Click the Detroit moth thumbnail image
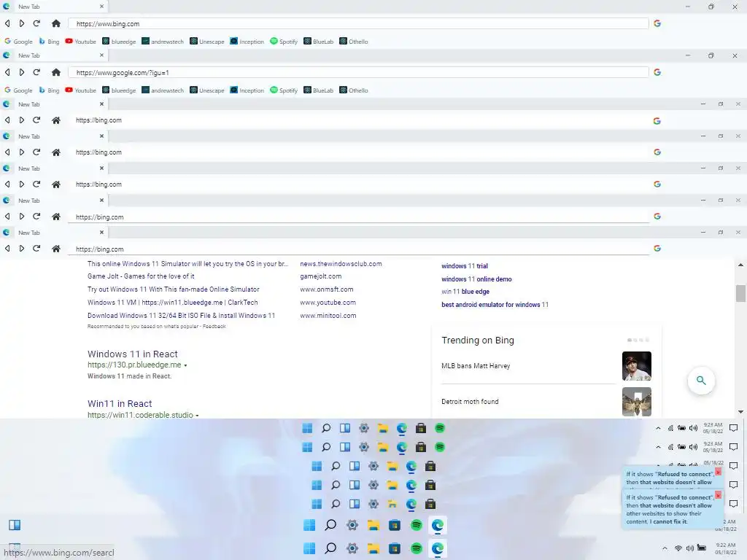This screenshot has height=560, width=747. 636,402
